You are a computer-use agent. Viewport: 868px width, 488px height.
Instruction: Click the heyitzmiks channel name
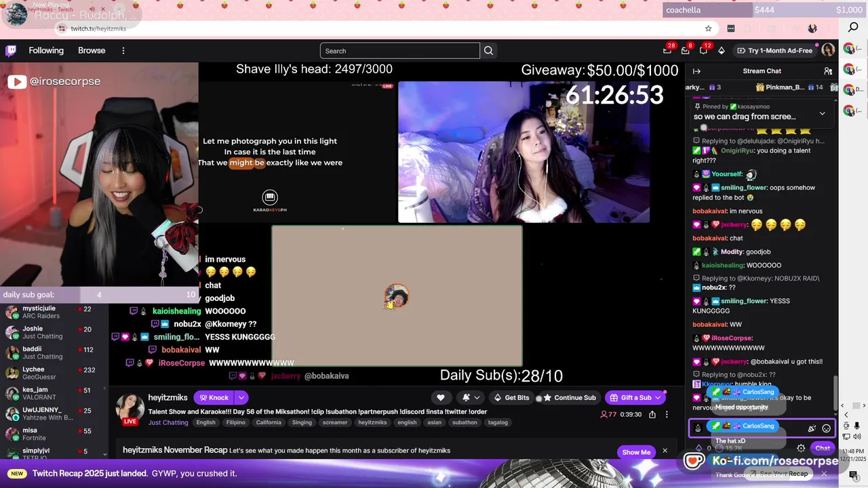click(167, 398)
